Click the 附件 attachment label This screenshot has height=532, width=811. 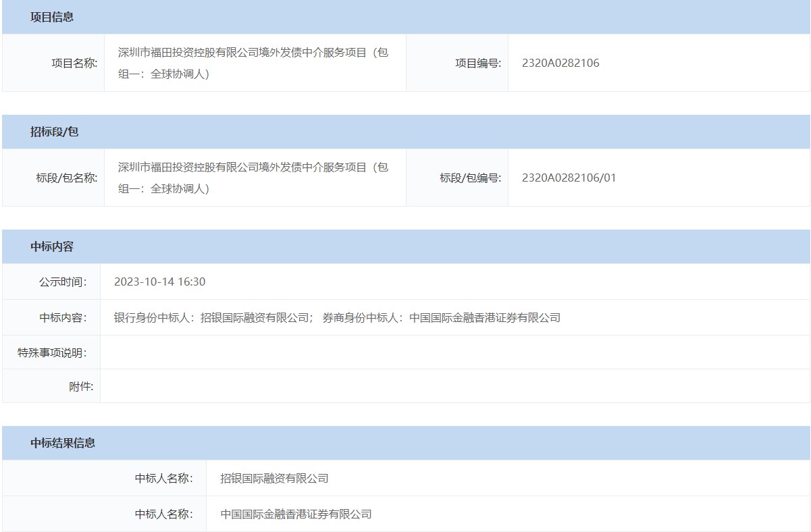(81, 387)
